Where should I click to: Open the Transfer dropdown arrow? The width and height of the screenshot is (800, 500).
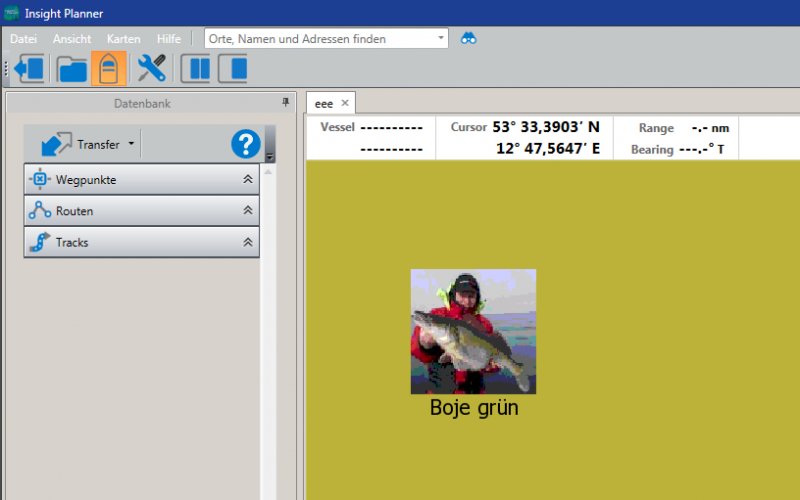tap(131, 144)
